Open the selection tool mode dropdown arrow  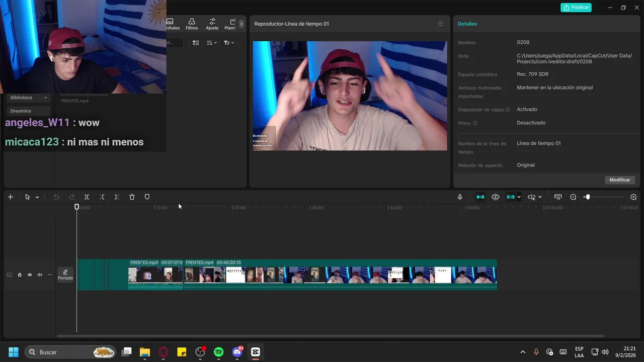(x=37, y=197)
